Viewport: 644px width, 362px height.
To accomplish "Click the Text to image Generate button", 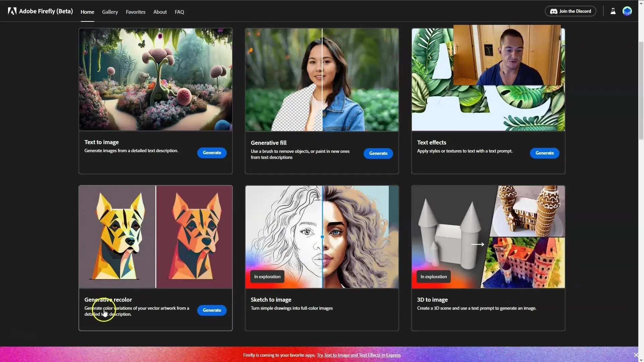I will 211,152.
